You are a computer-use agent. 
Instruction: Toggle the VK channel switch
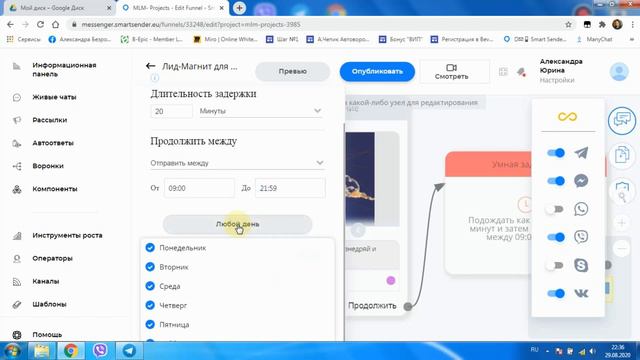point(556,293)
